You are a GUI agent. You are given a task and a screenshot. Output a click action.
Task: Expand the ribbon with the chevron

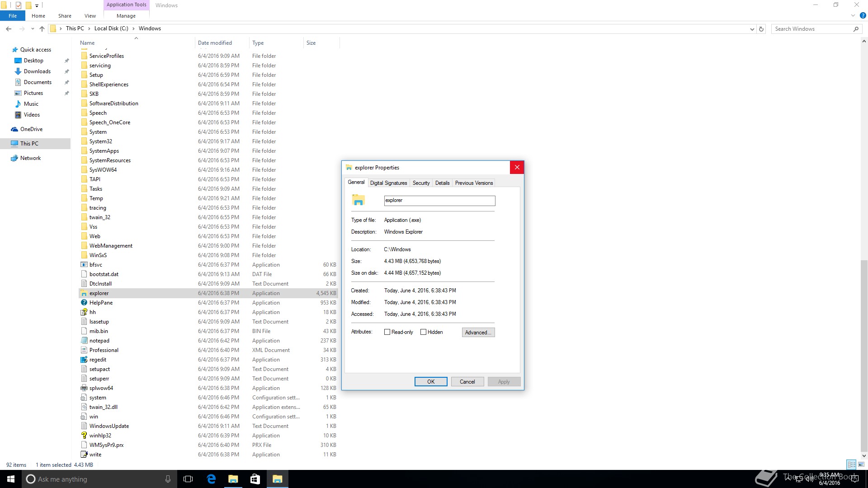tap(853, 15)
